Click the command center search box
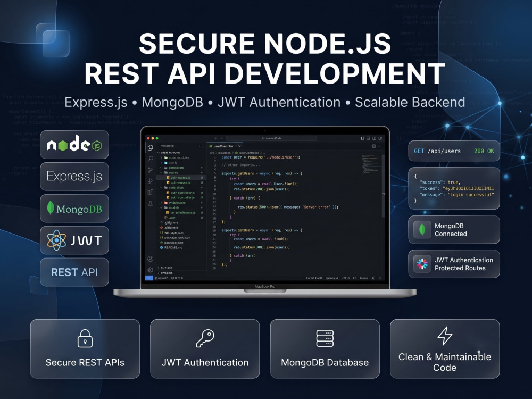Screen dimensions: 532x399 271,138
